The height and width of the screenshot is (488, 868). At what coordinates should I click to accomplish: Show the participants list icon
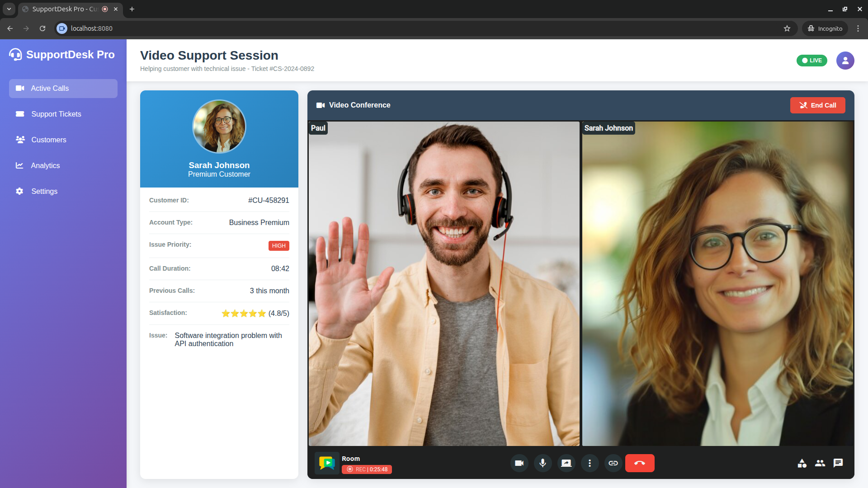pyautogui.click(x=820, y=463)
